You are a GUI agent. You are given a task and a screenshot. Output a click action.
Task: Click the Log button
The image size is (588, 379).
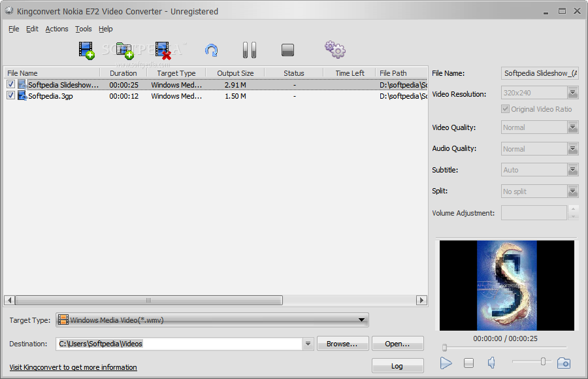click(x=397, y=366)
